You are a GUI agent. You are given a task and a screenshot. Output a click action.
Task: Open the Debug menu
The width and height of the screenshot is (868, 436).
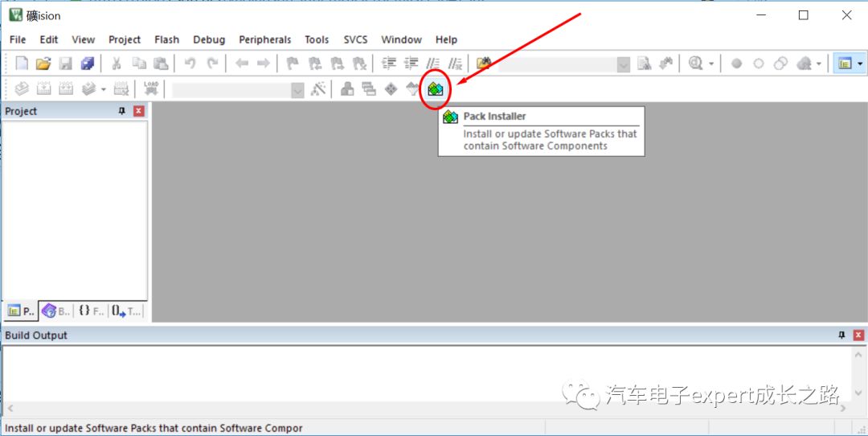pyautogui.click(x=209, y=39)
